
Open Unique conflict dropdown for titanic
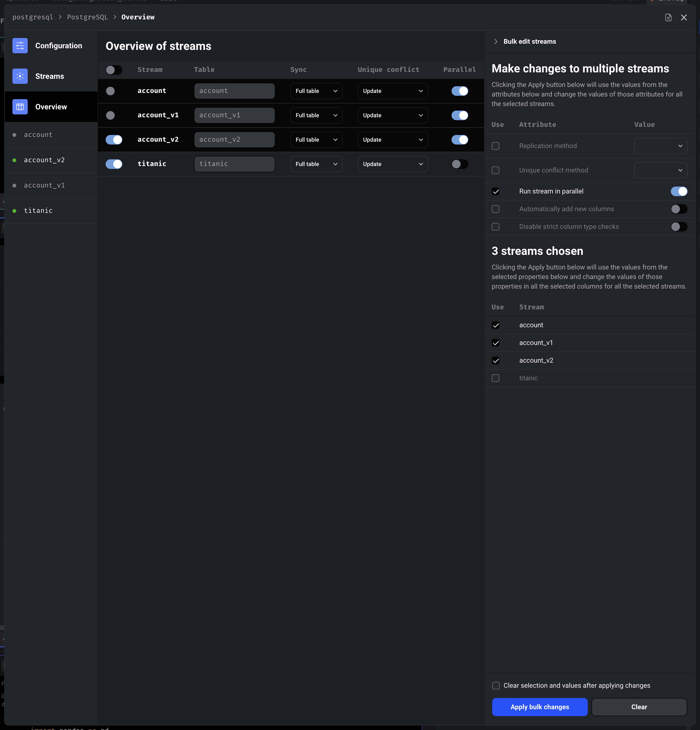(393, 164)
